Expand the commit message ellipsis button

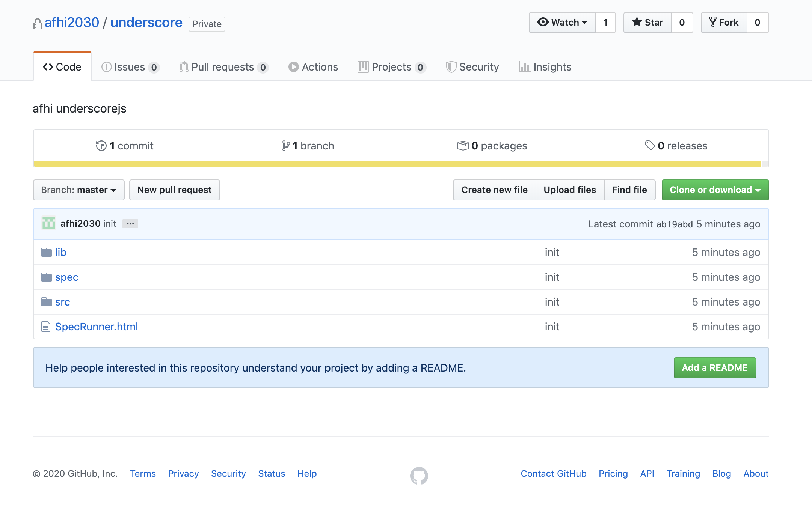click(130, 224)
